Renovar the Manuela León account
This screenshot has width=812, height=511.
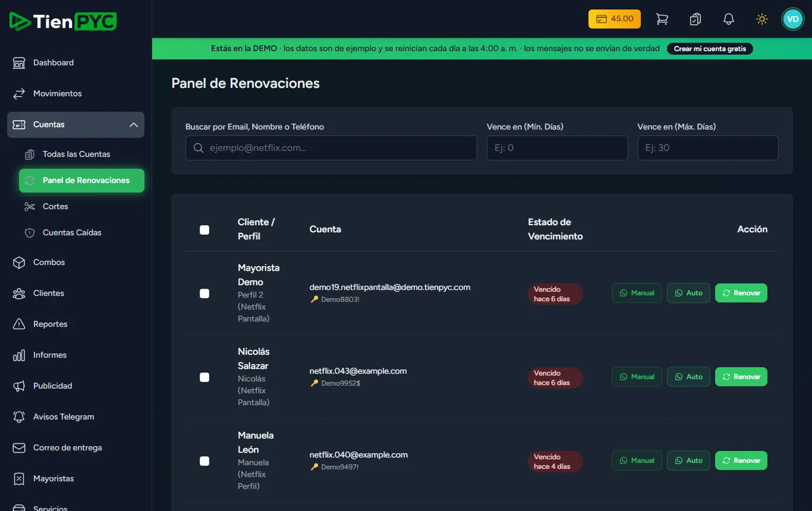pyautogui.click(x=741, y=460)
